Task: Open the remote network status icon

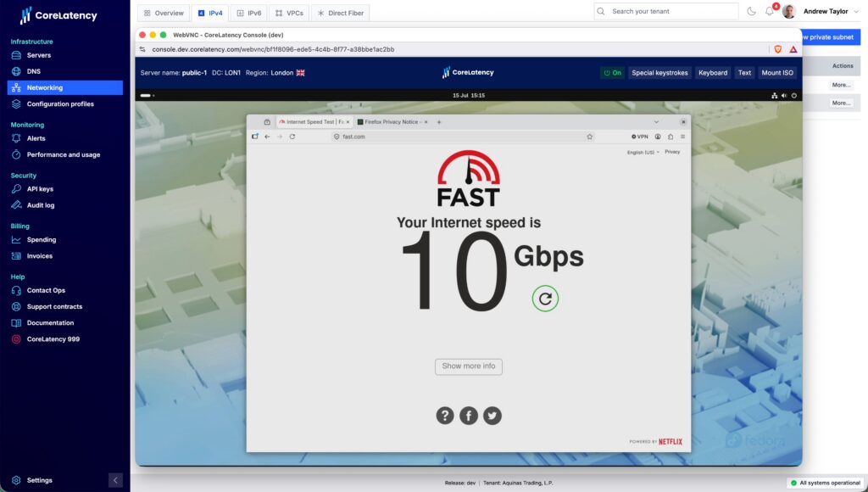Action: point(775,95)
